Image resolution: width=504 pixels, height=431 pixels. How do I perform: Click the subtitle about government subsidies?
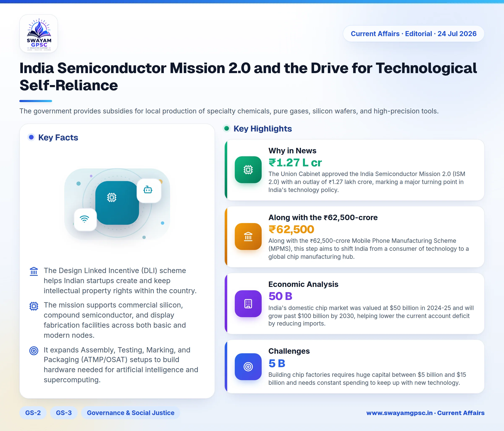[x=229, y=111]
